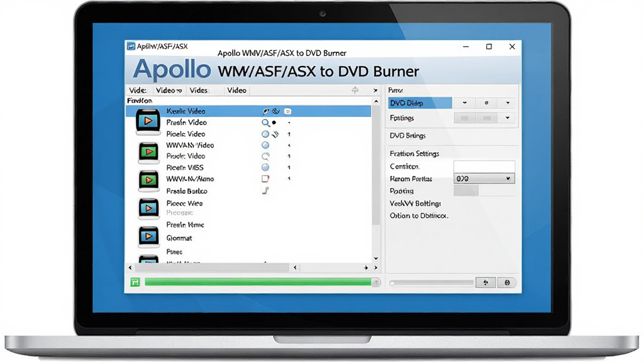Click the Fandion column header
Screen dimensions: 644x362
[x=140, y=101]
